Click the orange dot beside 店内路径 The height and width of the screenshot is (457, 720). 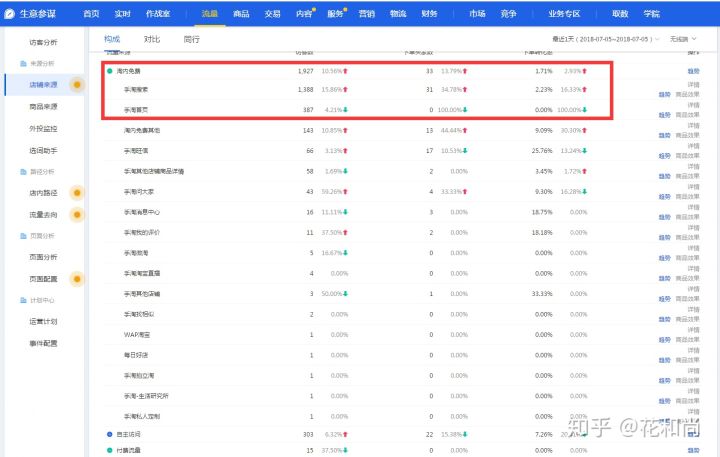click(78, 193)
